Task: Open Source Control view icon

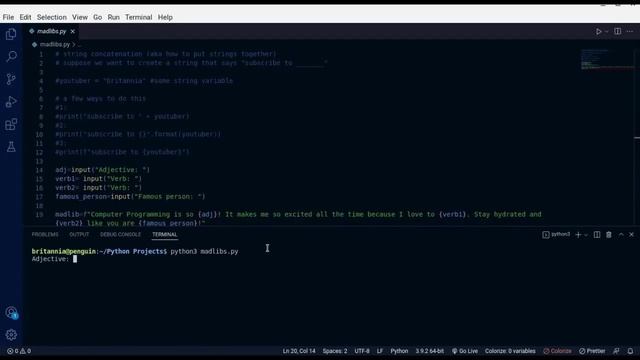Action: 11,79
